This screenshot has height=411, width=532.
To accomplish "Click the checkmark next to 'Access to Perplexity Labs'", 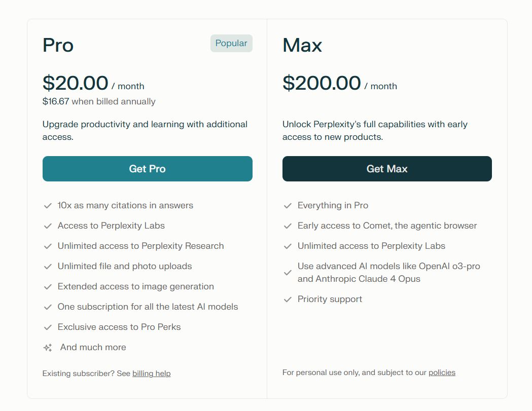I will [48, 226].
